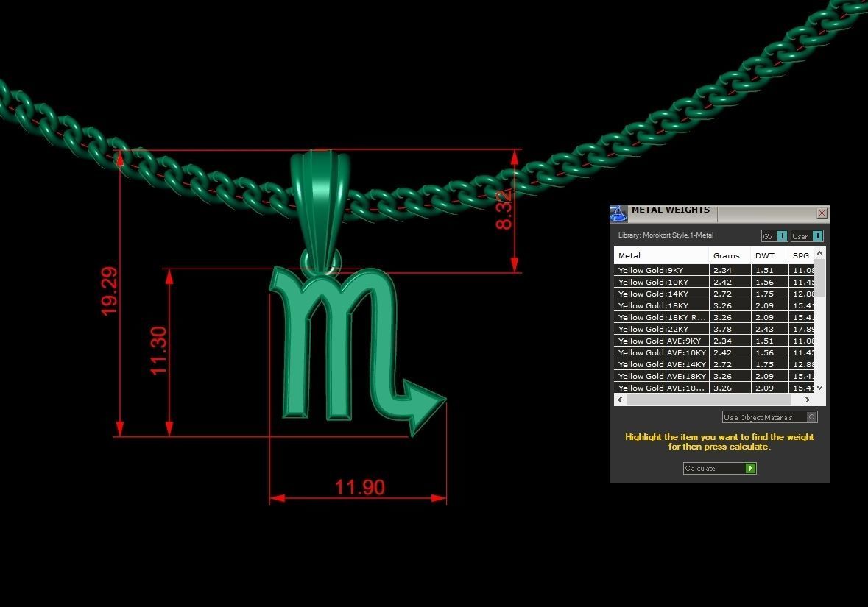The width and height of the screenshot is (868, 607).
Task: Select the Yellow Gold AVE:18KY row
Action: point(714,376)
